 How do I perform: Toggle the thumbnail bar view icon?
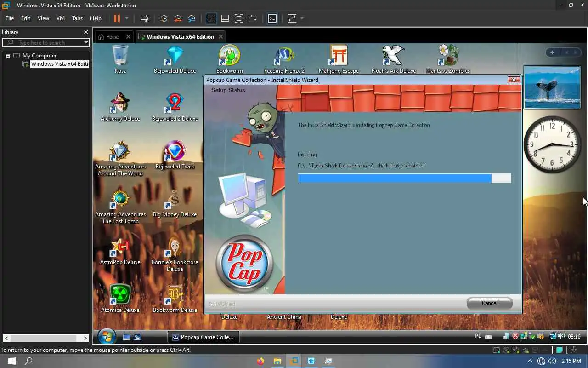[225, 18]
